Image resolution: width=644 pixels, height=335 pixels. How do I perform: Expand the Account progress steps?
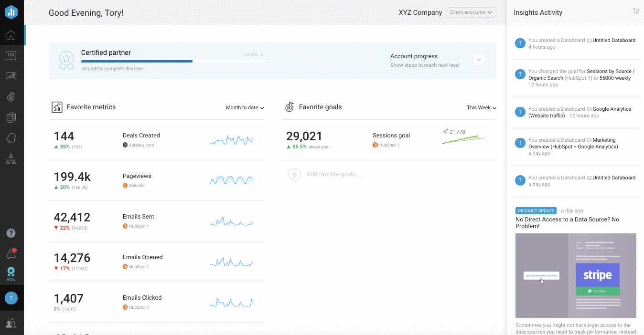tap(479, 60)
